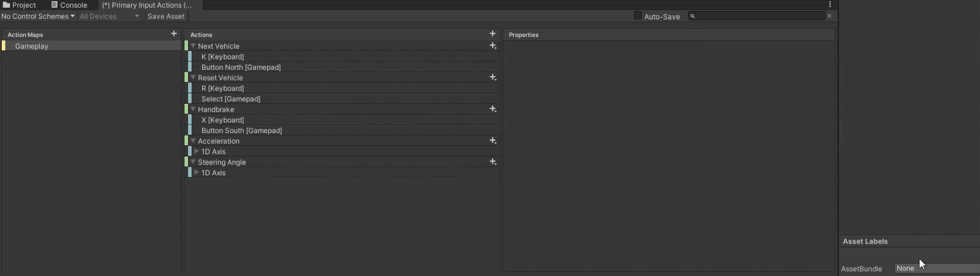
Task: Collapse the Next Vehicle action
Action: point(193,46)
